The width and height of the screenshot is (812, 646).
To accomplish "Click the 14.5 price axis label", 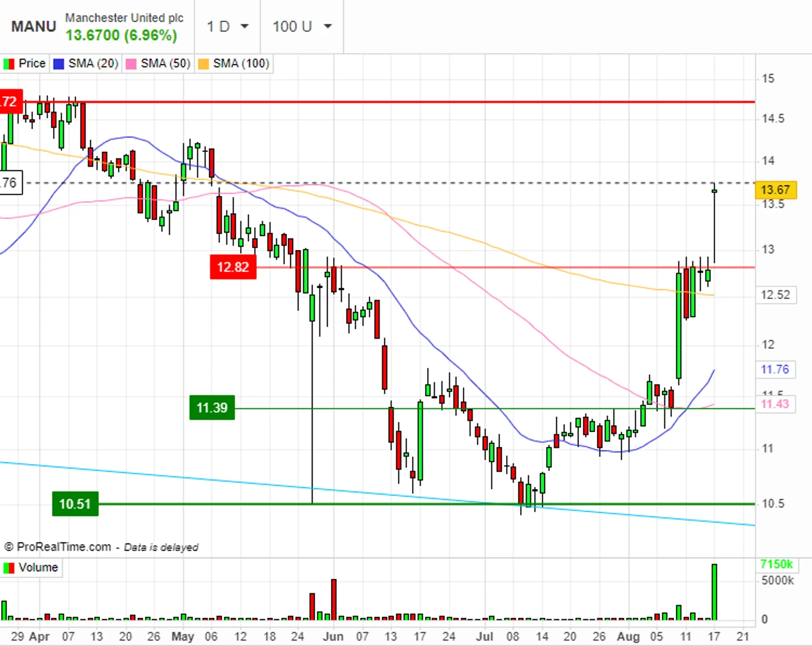I will click(773, 119).
